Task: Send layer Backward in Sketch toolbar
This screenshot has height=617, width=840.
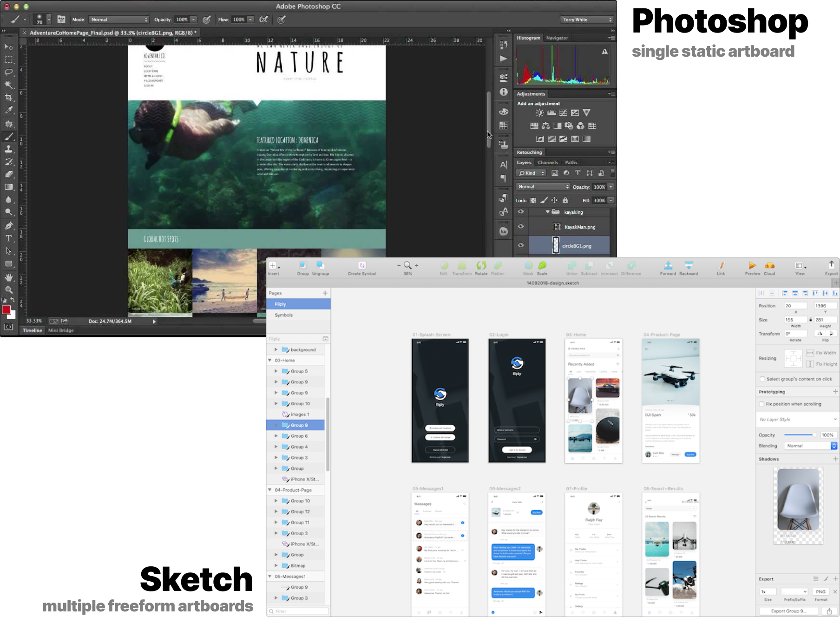Action: click(689, 268)
